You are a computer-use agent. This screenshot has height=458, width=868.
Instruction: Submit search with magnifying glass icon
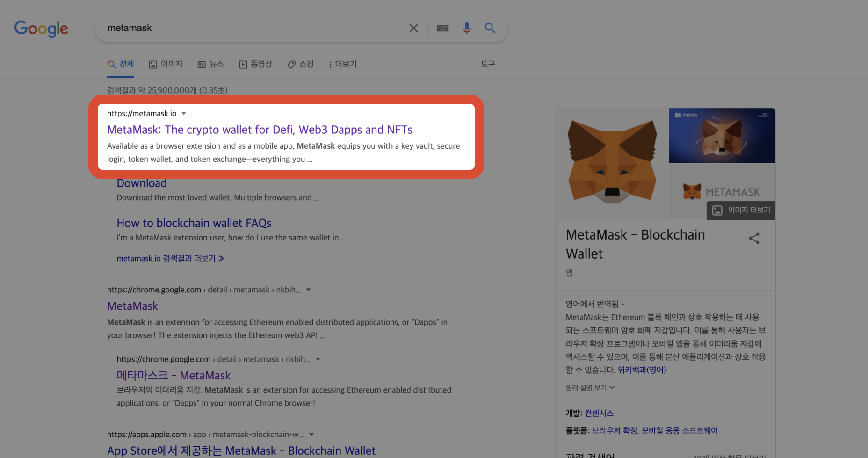click(x=490, y=28)
